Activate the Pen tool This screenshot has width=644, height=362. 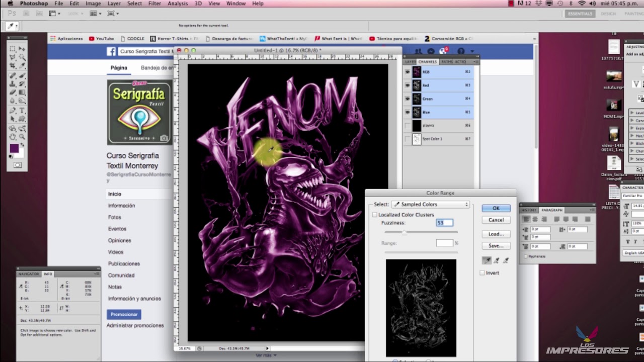[13, 111]
